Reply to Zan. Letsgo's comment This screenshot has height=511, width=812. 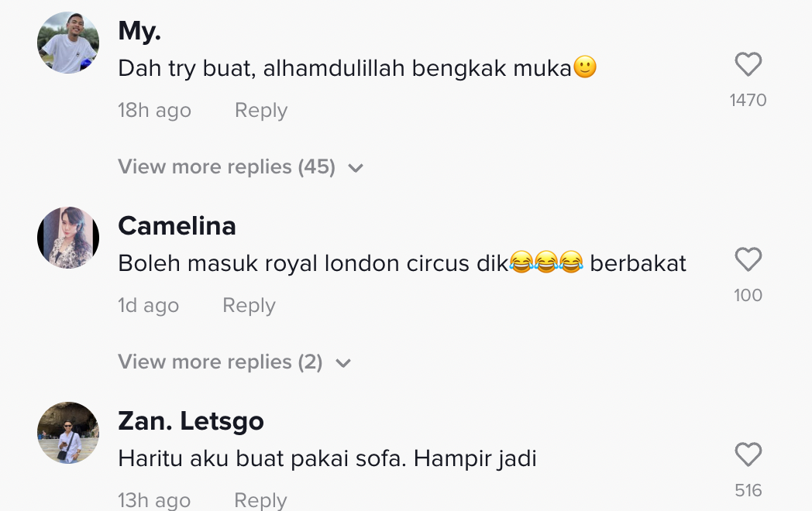[x=261, y=500]
